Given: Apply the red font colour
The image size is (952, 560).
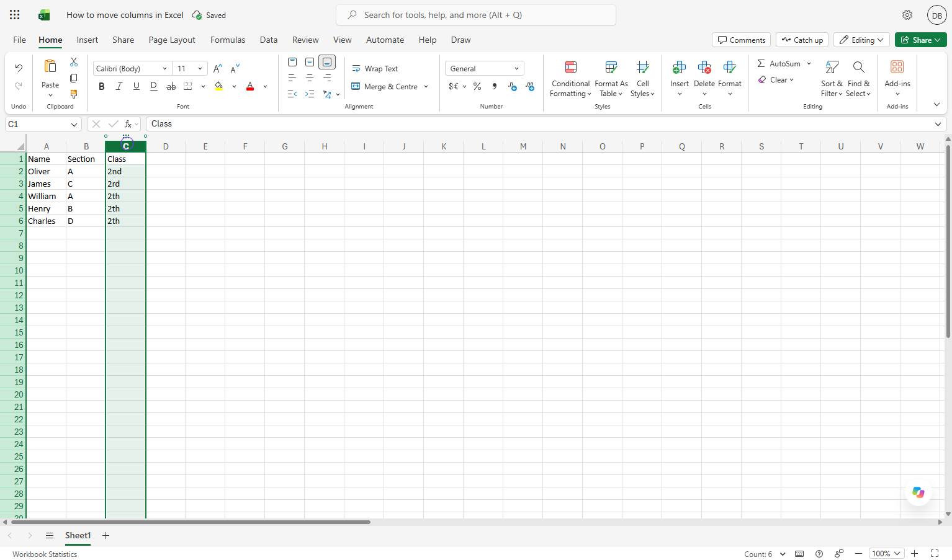Looking at the screenshot, I should (250, 87).
